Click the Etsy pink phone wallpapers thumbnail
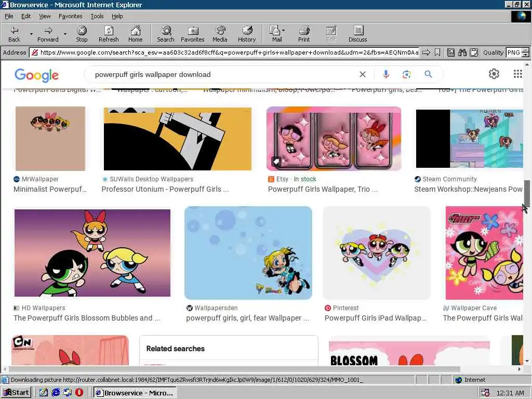Viewport: 532px width, 399px height. click(334, 138)
